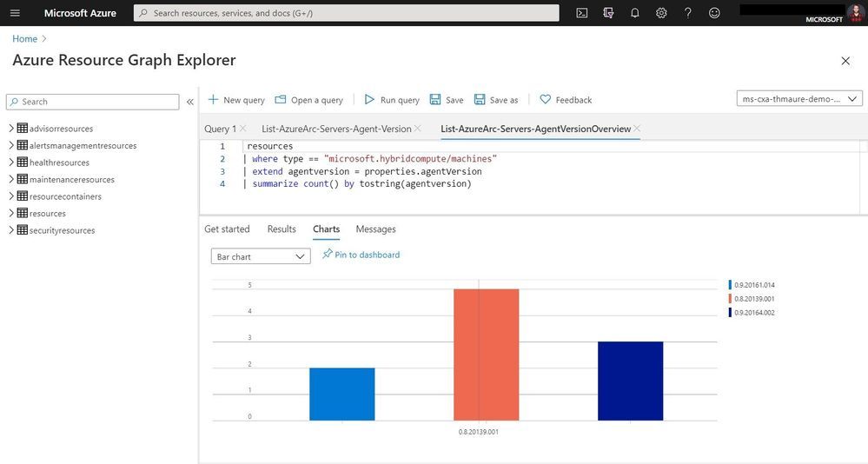Click the Run query label
868x464 pixels.
(x=400, y=100)
